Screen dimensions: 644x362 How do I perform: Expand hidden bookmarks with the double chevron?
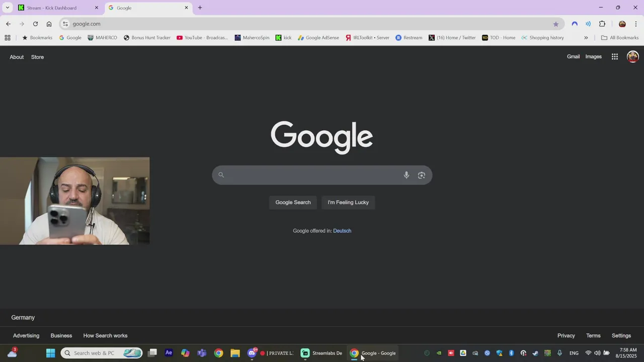(x=586, y=38)
